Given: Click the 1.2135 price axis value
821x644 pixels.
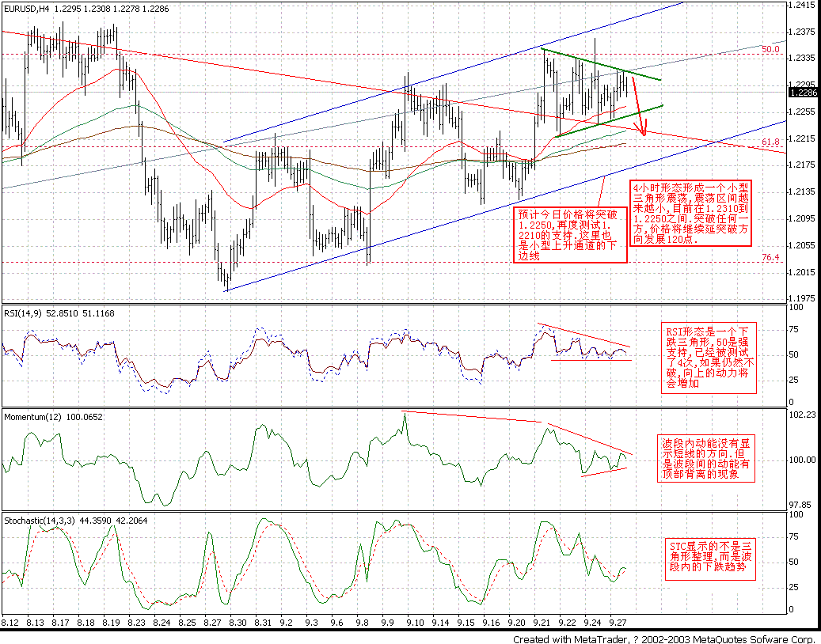Looking at the screenshot, I should 803,191.
